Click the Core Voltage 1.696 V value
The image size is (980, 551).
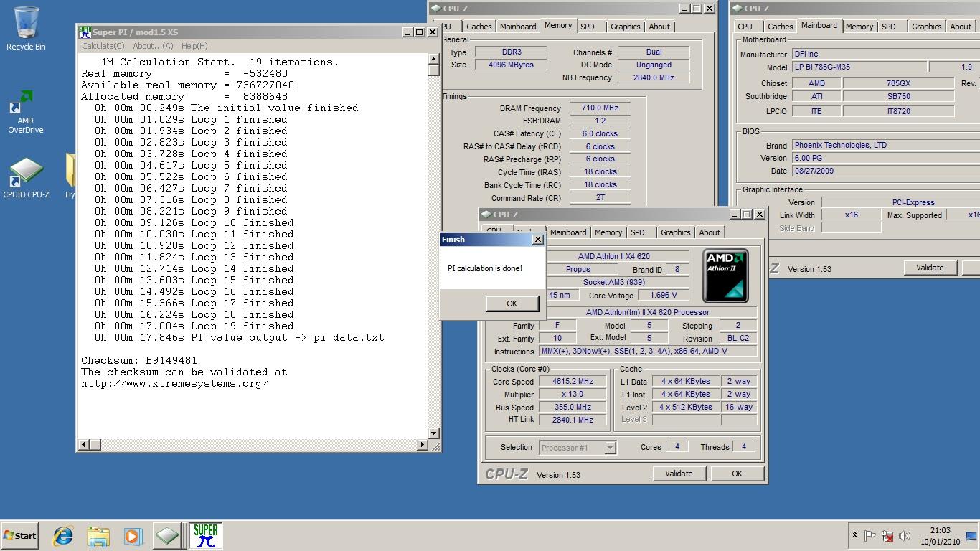click(x=664, y=295)
